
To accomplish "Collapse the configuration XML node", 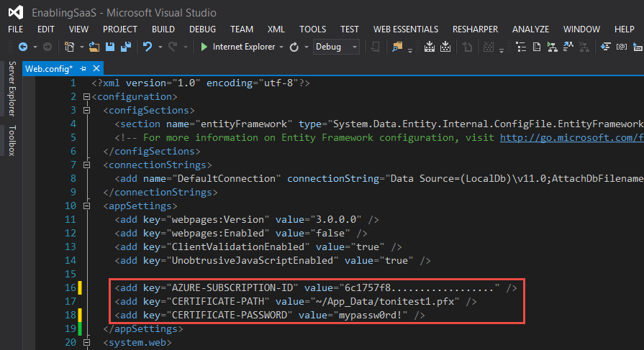I will pos(87,97).
